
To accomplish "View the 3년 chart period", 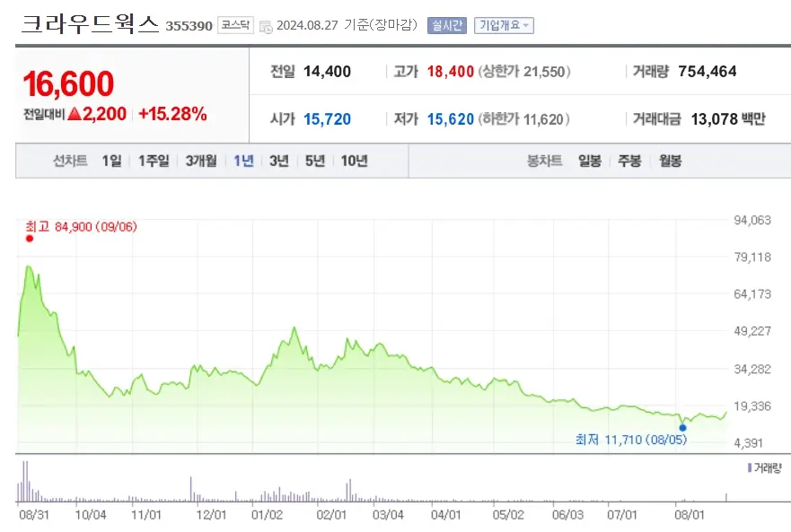I will tap(277, 161).
